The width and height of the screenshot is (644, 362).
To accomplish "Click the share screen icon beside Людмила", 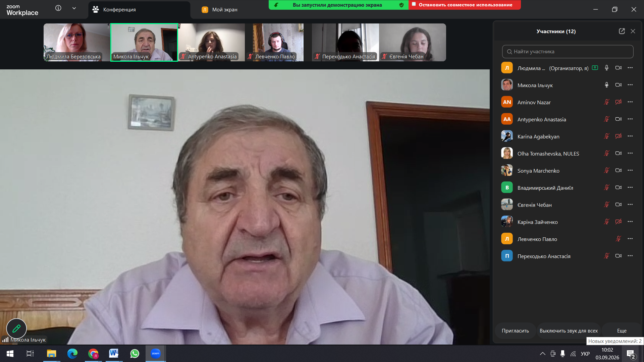I will (595, 68).
